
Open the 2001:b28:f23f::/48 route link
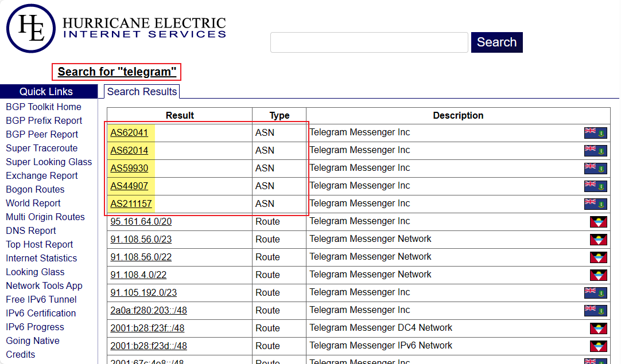click(x=147, y=328)
